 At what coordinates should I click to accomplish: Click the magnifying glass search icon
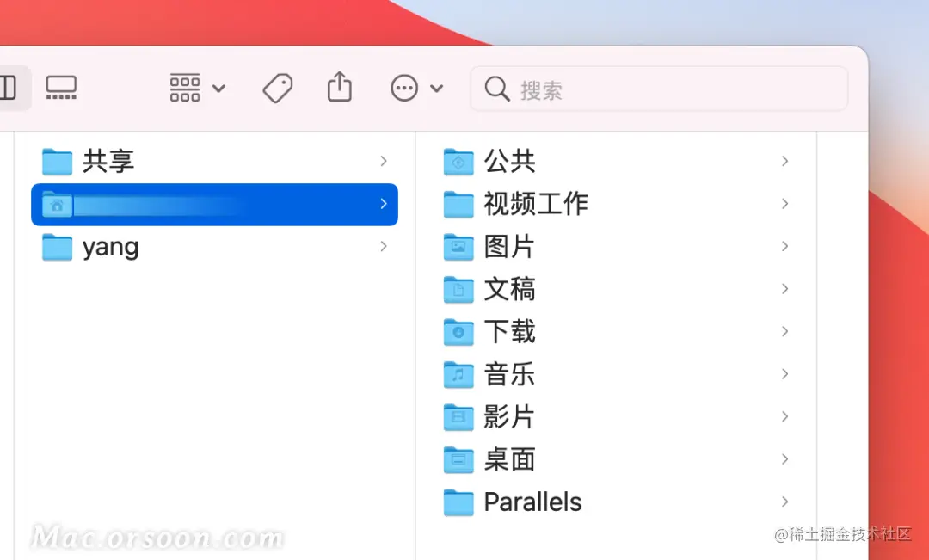pos(496,89)
